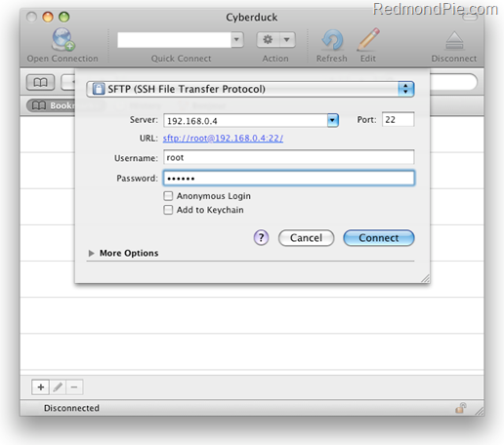Click the orange minimize window button
The image size is (504, 445).
[48, 17]
